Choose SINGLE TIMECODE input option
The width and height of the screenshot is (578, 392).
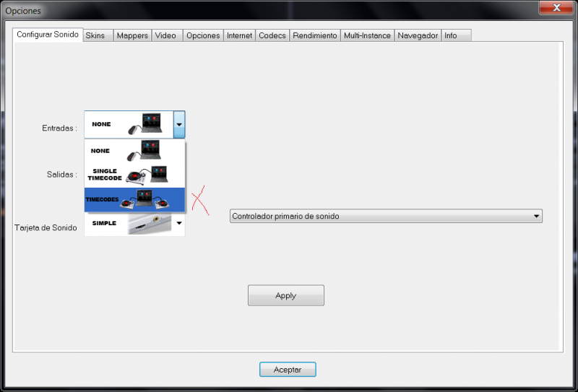coord(134,175)
